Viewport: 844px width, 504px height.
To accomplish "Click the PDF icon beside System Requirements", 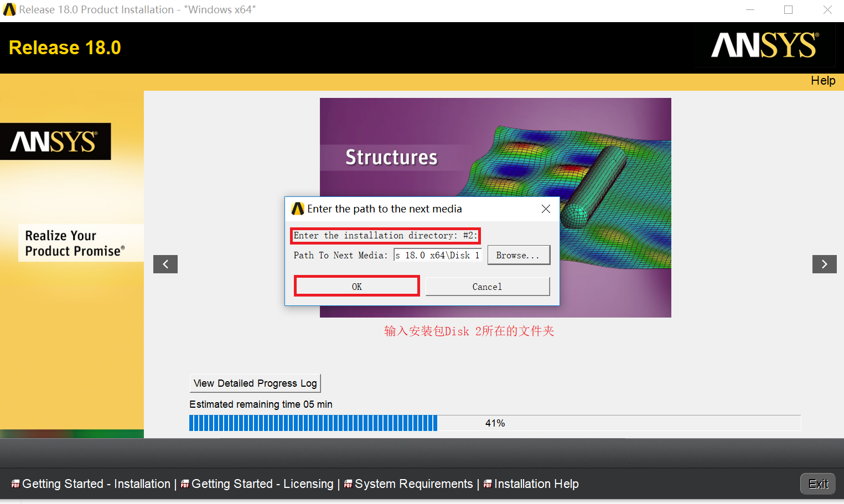I will coord(348,484).
